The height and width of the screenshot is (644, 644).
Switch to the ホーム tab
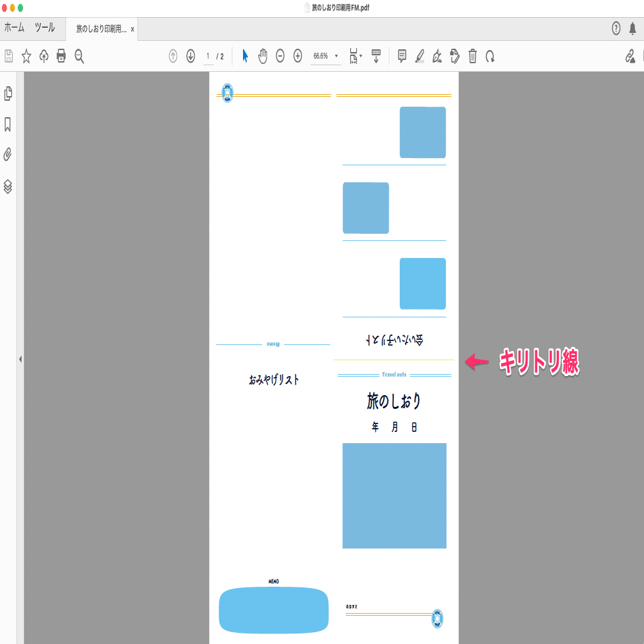coord(14,28)
